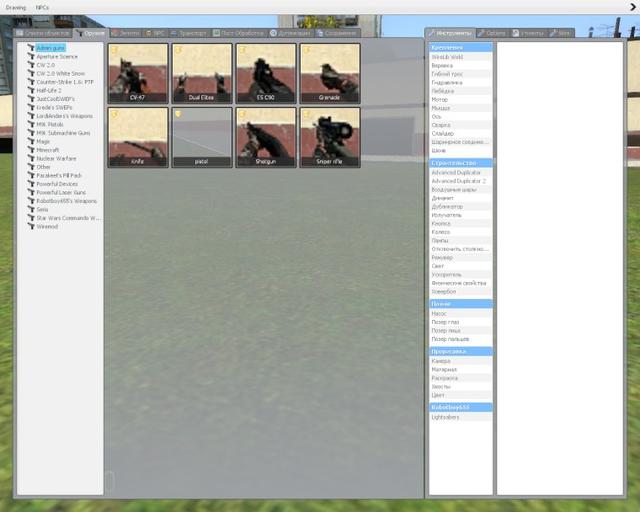
Task: Select the CV-47 weapon thumbnail
Action: click(x=138, y=73)
